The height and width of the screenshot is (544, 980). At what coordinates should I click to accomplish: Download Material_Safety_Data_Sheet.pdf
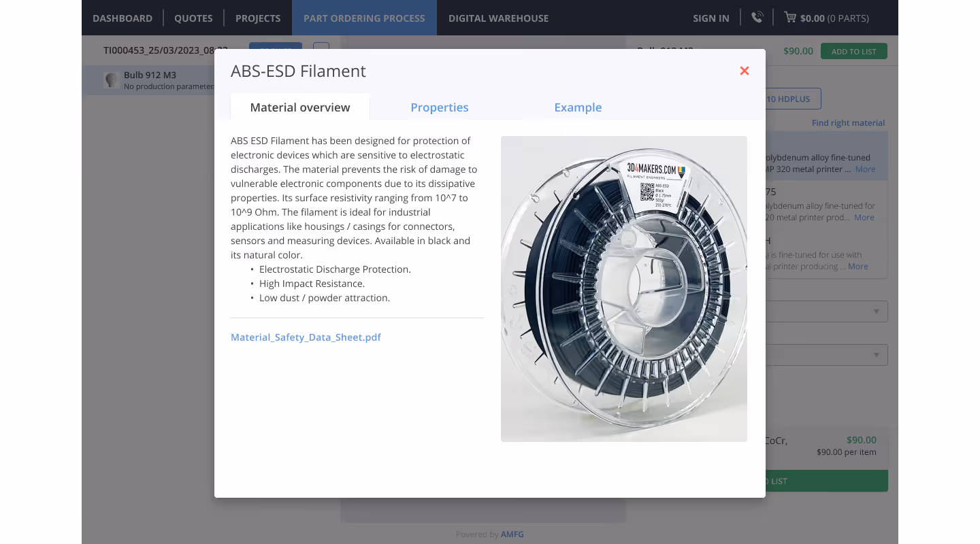tap(306, 337)
